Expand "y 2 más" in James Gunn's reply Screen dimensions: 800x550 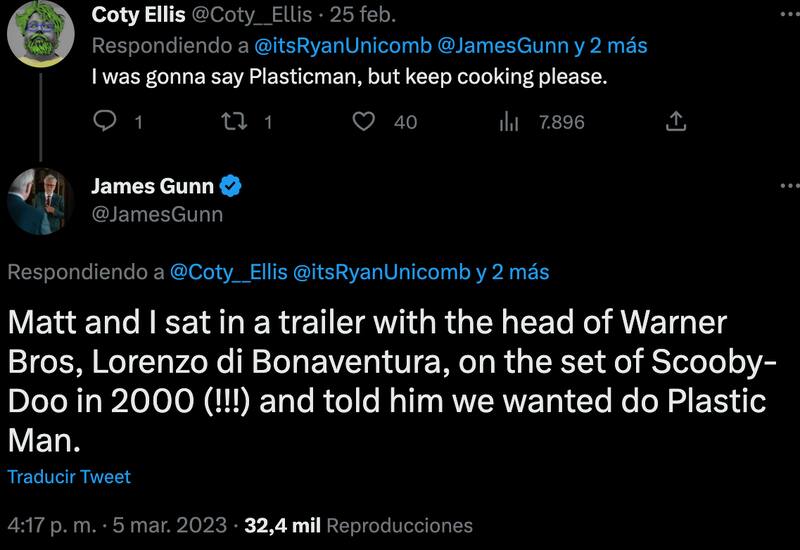(x=512, y=271)
